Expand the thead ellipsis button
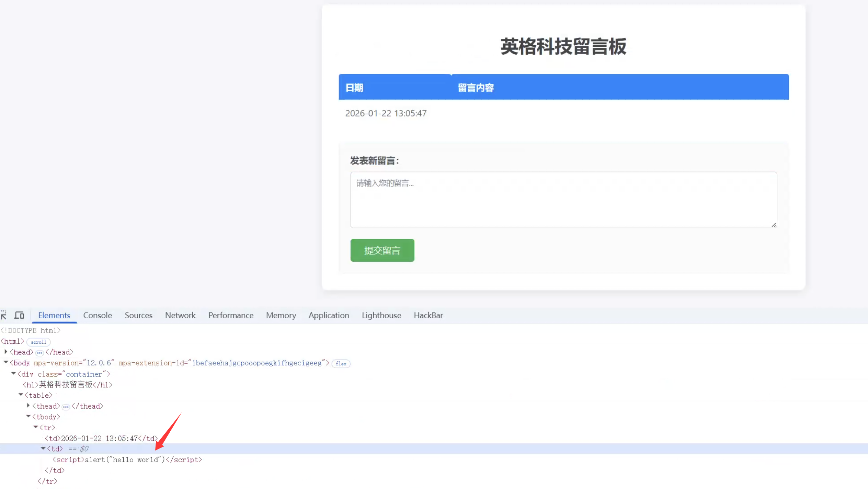This screenshot has width=868, height=489. (x=66, y=407)
